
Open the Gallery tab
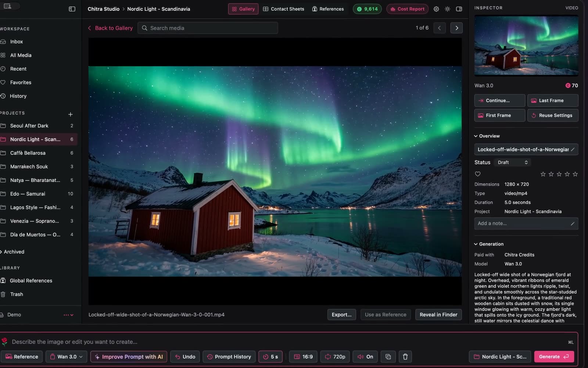[243, 9]
